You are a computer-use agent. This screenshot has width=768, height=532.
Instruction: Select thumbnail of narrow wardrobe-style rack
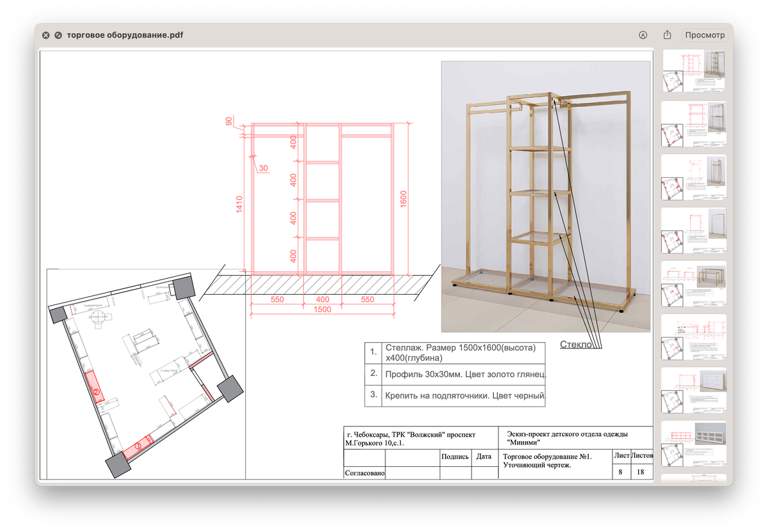coord(694,178)
